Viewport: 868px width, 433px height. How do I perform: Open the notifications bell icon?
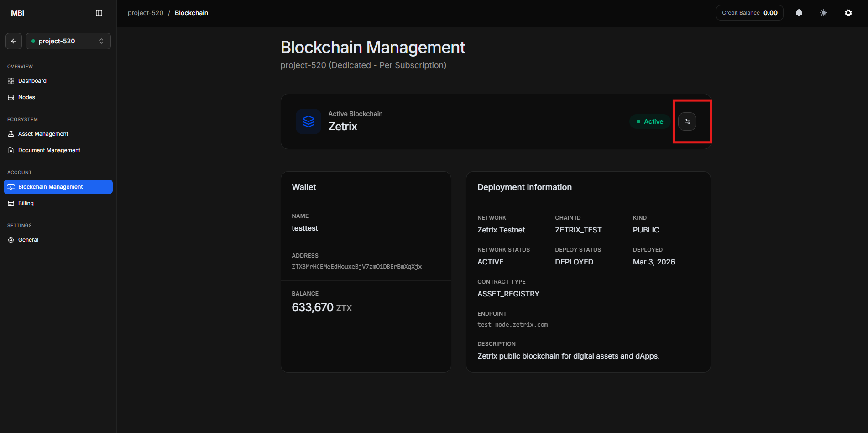point(799,13)
